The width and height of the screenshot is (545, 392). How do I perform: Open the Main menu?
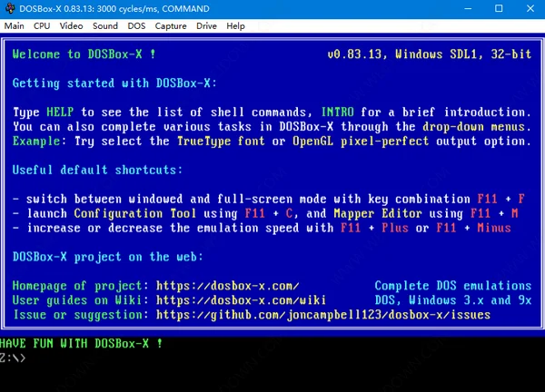point(14,26)
